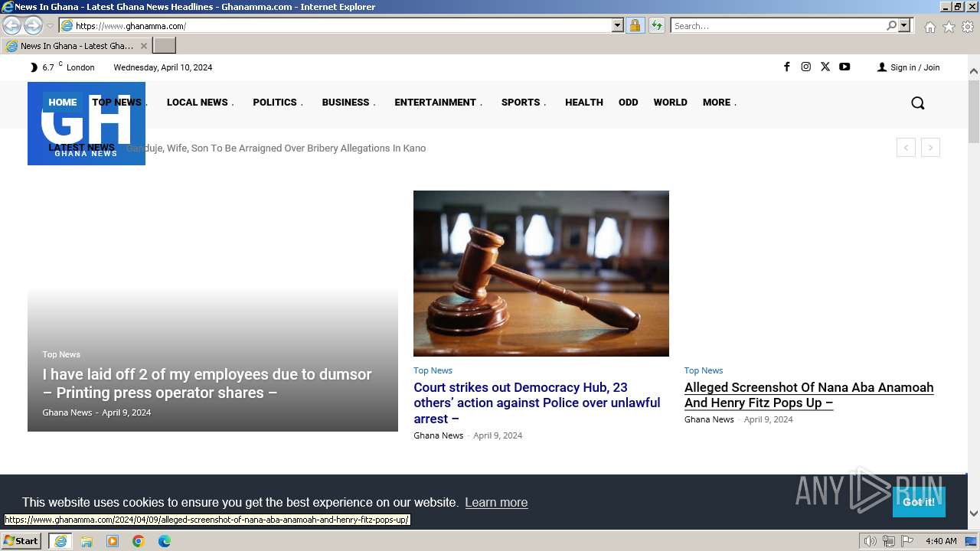Expand the TOP NEWS menu
The height and width of the screenshot is (551, 980).
(119, 102)
